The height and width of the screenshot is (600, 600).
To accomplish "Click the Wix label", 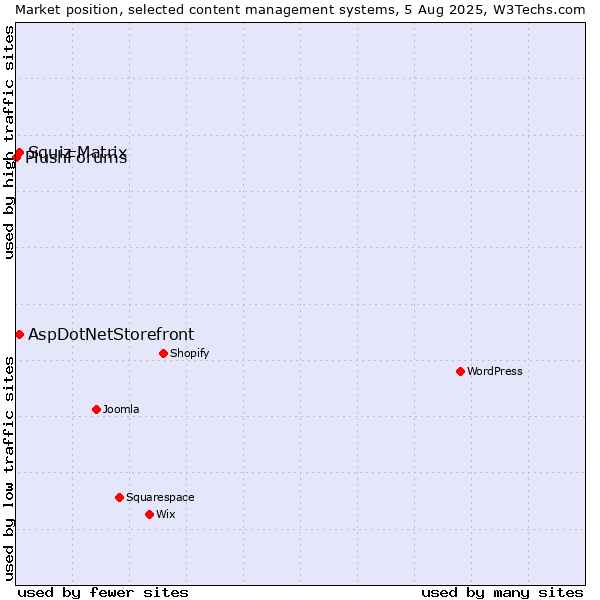I will pyautogui.click(x=166, y=514).
